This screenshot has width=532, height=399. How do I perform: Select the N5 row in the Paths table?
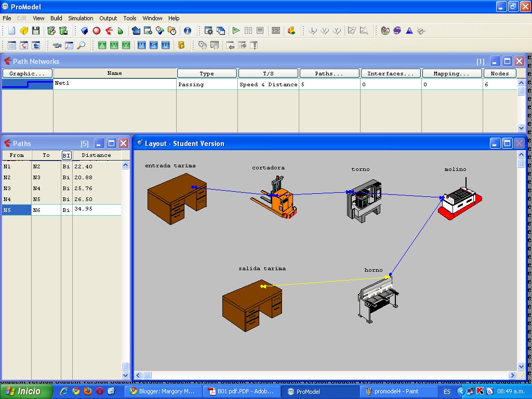coord(16,209)
